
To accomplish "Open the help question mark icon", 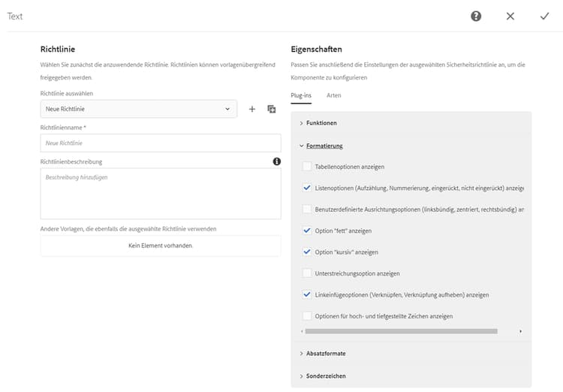I will click(476, 16).
